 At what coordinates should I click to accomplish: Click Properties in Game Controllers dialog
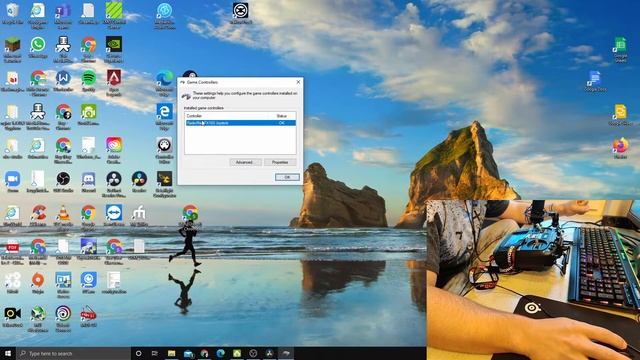280,162
